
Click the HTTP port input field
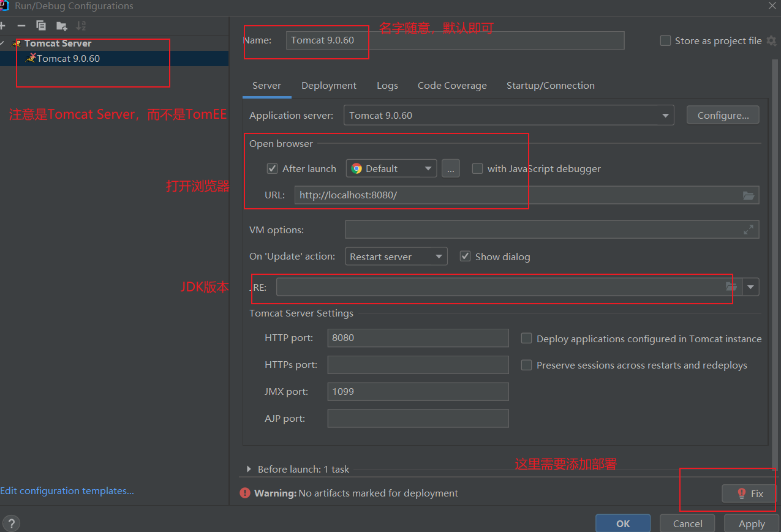pos(418,338)
